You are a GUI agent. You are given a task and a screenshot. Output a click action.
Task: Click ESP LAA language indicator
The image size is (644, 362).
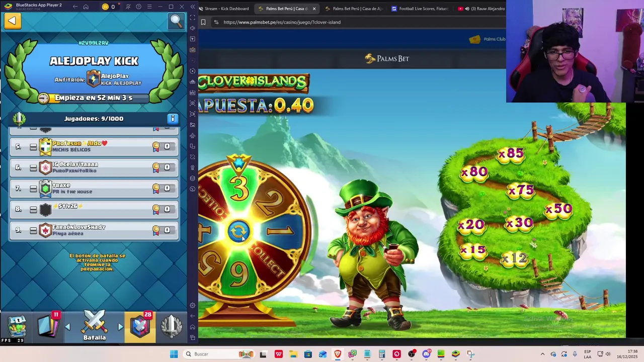pyautogui.click(x=588, y=354)
